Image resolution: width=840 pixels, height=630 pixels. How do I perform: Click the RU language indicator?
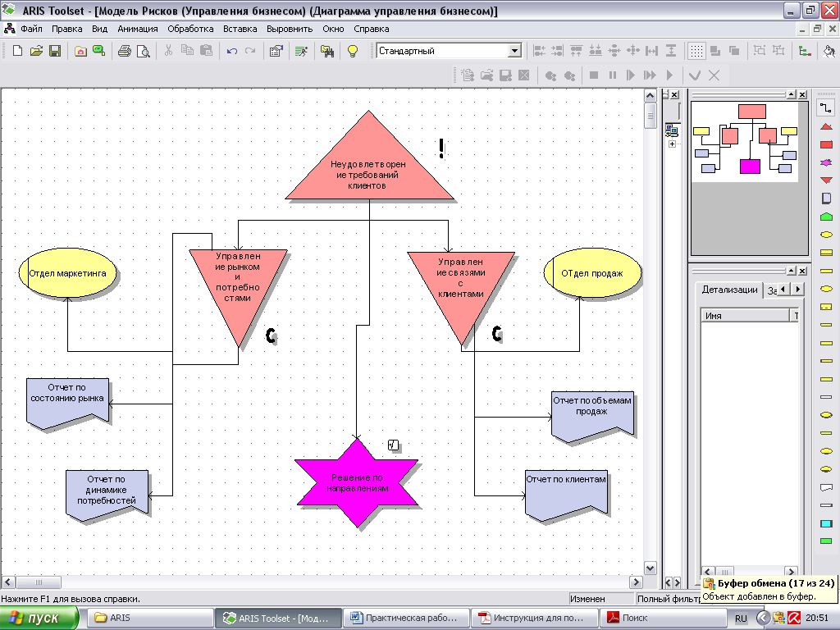[741, 619]
